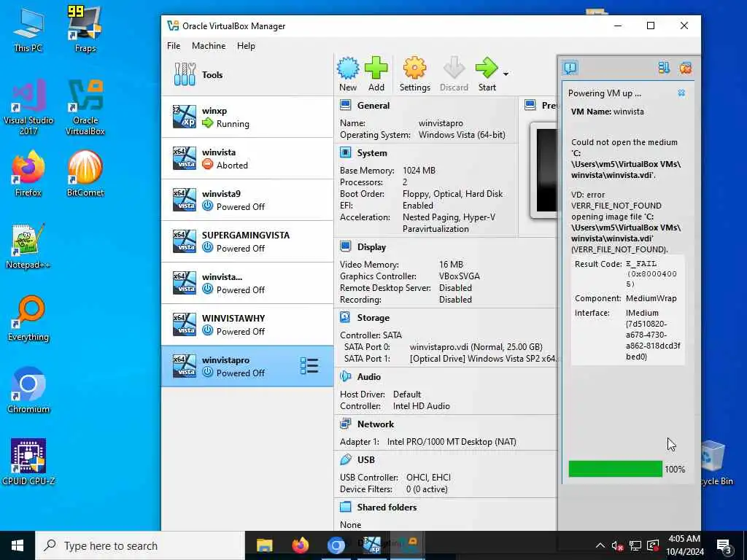747x560 pixels.
Task: Open Visual Studio 2017 desktop shortcut
Action: pyautogui.click(x=28, y=106)
